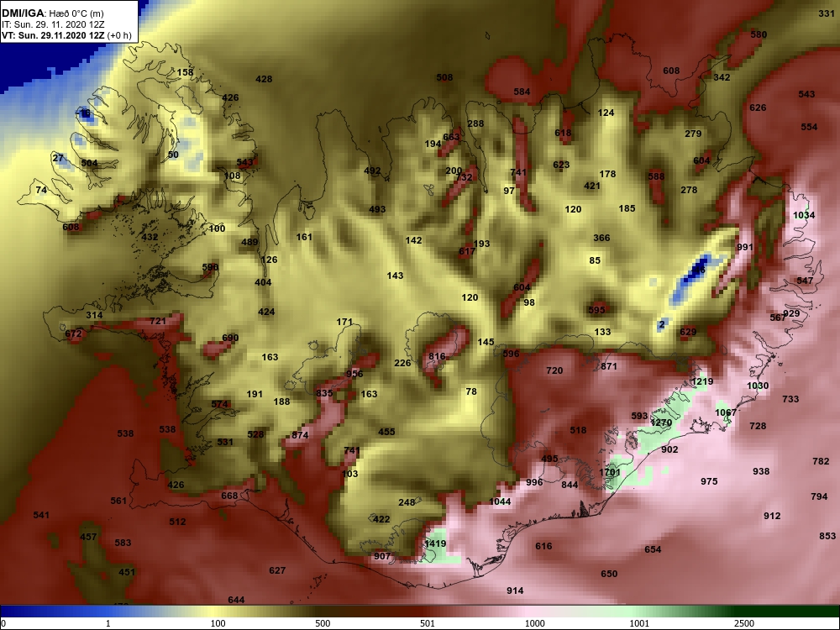
Task: Click the map value 1419
Action: pos(435,543)
